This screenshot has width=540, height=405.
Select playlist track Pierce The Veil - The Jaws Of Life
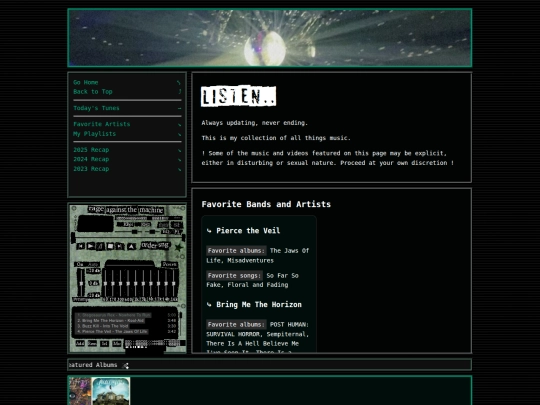[x=112, y=331]
